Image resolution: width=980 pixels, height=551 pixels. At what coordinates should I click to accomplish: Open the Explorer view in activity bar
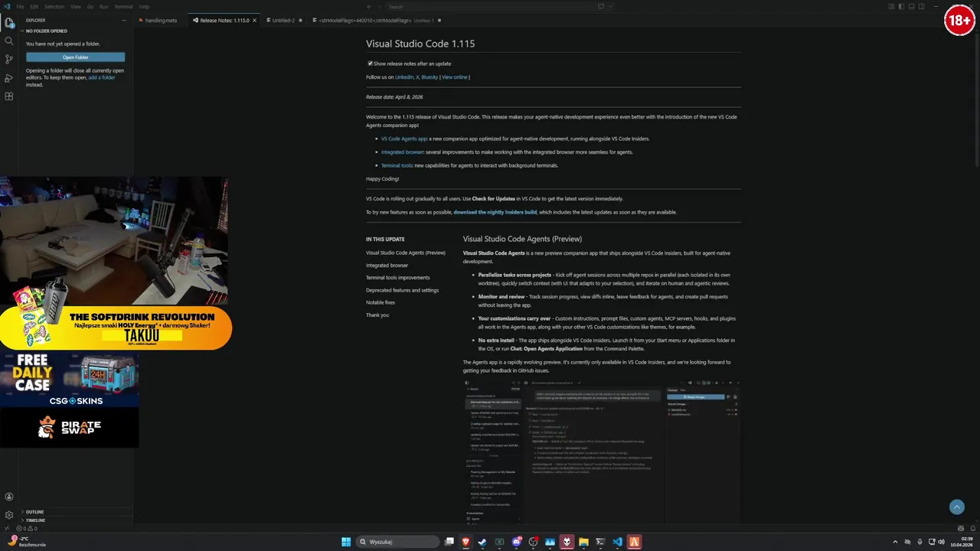click(9, 23)
